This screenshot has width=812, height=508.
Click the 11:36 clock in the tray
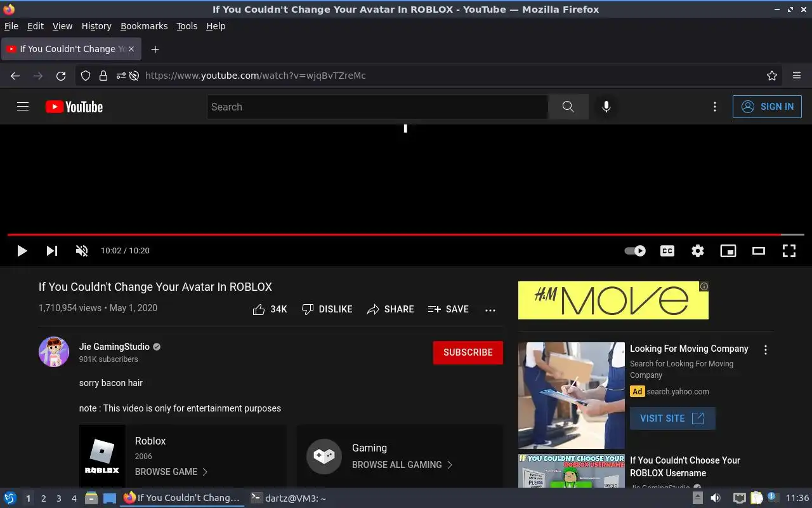(x=797, y=498)
